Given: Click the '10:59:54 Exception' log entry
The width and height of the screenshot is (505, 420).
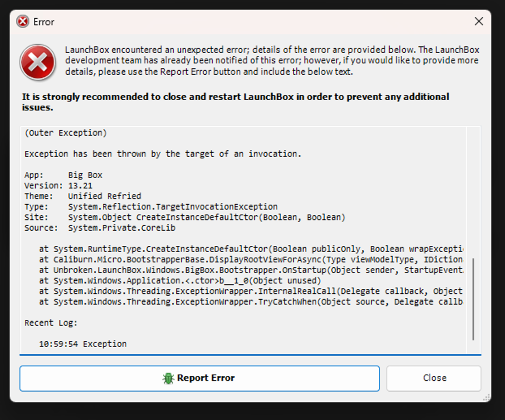Looking at the screenshot, I should tap(83, 344).
